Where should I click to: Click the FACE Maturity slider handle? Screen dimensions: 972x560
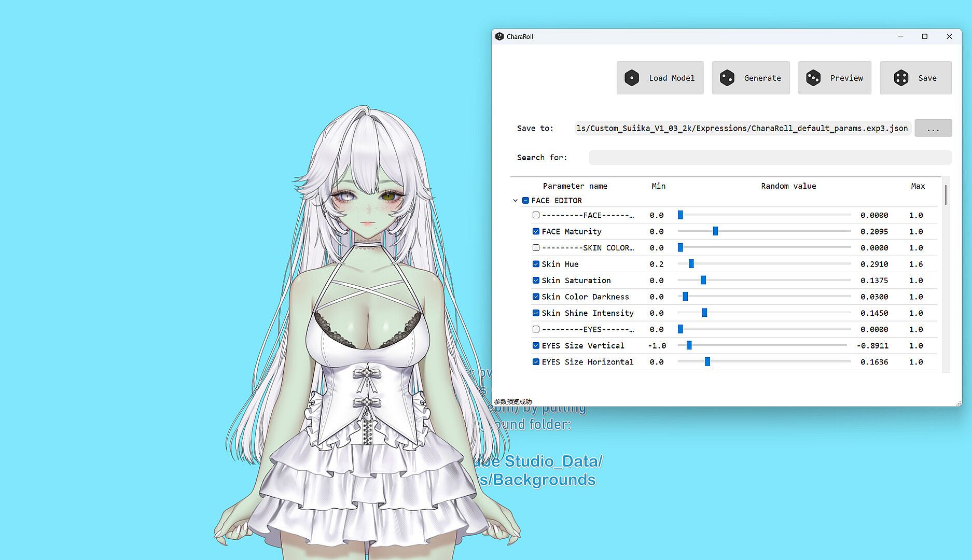pyautogui.click(x=715, y=231)
